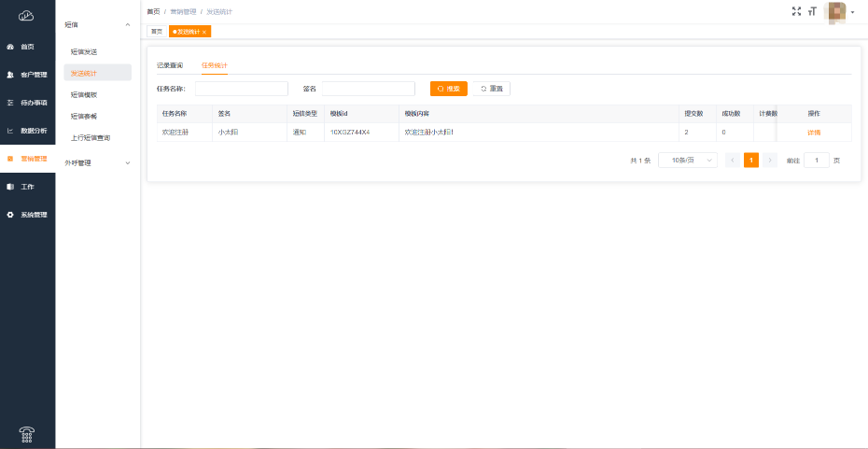Switch to the 记录查询 tab
The width and height of the screenshot is (868, 449).
pyautogui.click(x=170, y=65)
